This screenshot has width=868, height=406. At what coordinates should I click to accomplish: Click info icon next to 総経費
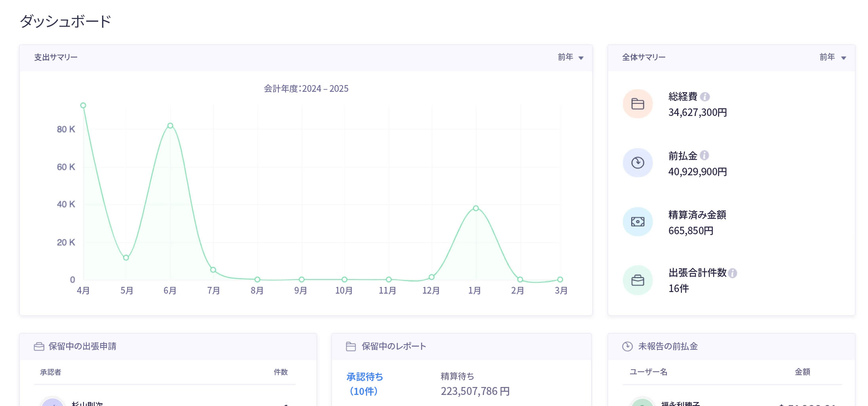(705, 97)
